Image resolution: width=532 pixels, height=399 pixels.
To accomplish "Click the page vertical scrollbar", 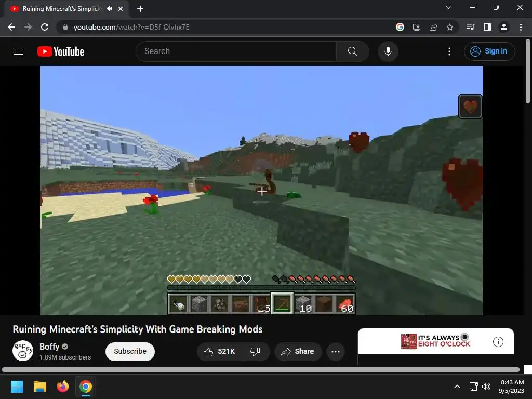I will [x=528, y=71].
